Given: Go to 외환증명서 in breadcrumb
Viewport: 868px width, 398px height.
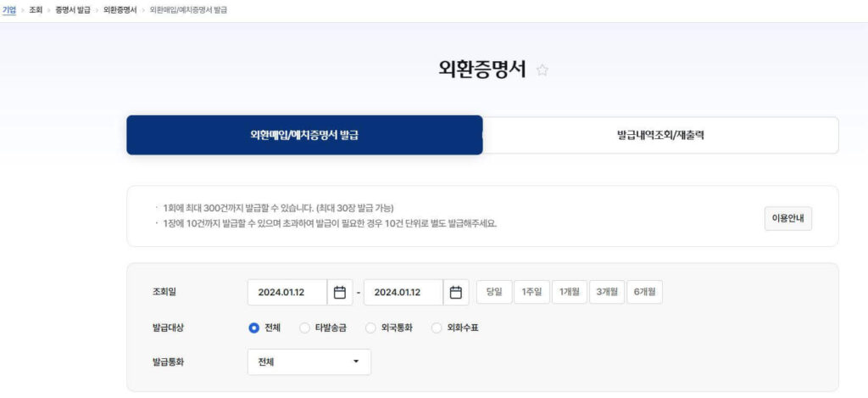Looking at the screenshot, I should tap(120, 10).
